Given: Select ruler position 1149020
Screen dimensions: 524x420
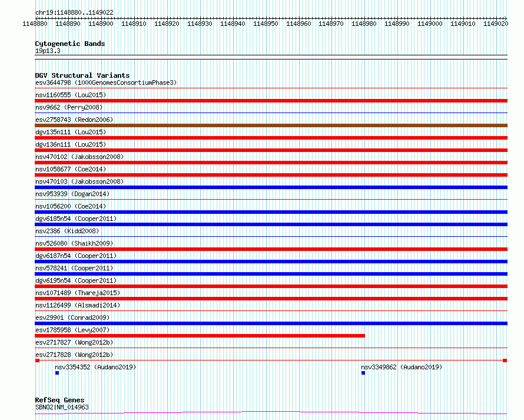Looking at the screenshot, I should click(x=496, y=24).
